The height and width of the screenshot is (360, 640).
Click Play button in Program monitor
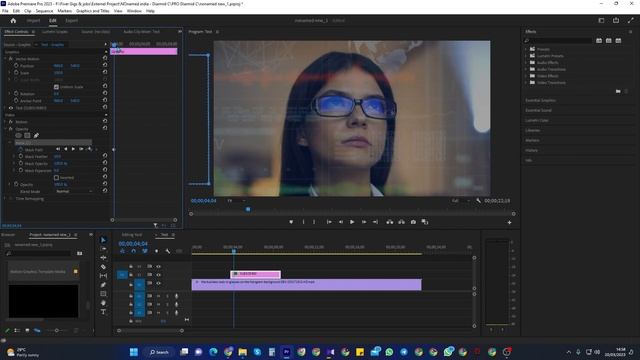[x=352, y=222]
